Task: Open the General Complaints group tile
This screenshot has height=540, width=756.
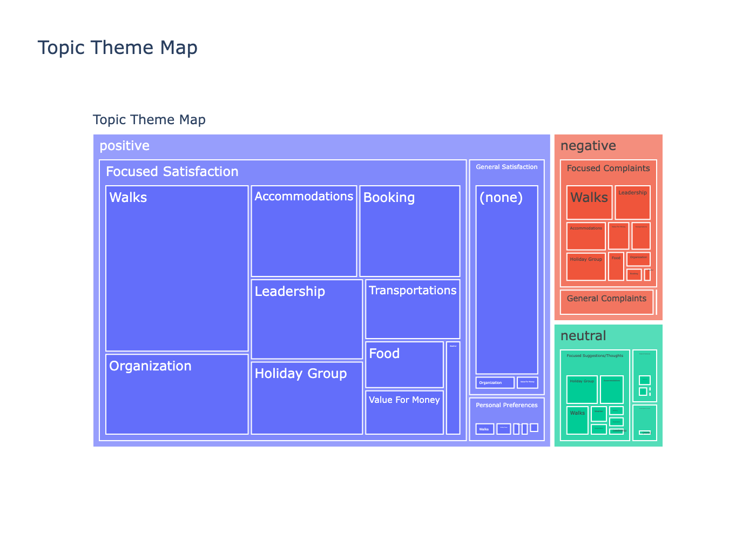Action: coord(606,302)
